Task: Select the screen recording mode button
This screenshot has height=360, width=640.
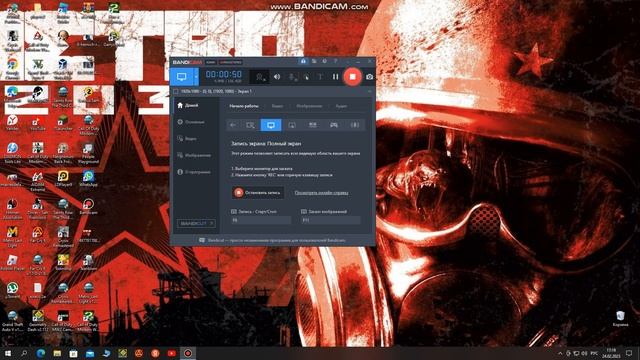Action: pyautogui.click(x=182, y=77)
